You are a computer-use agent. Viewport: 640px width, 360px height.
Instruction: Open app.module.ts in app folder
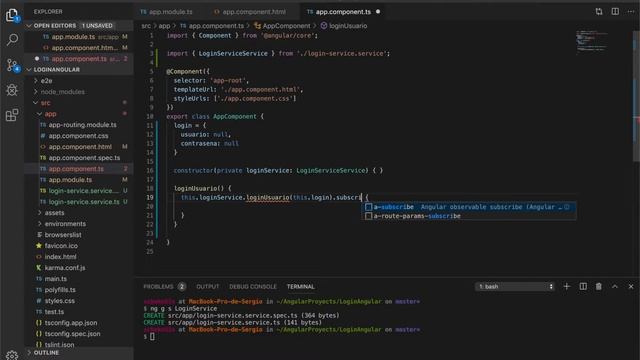pyautogui.click(x=79, y=180)
